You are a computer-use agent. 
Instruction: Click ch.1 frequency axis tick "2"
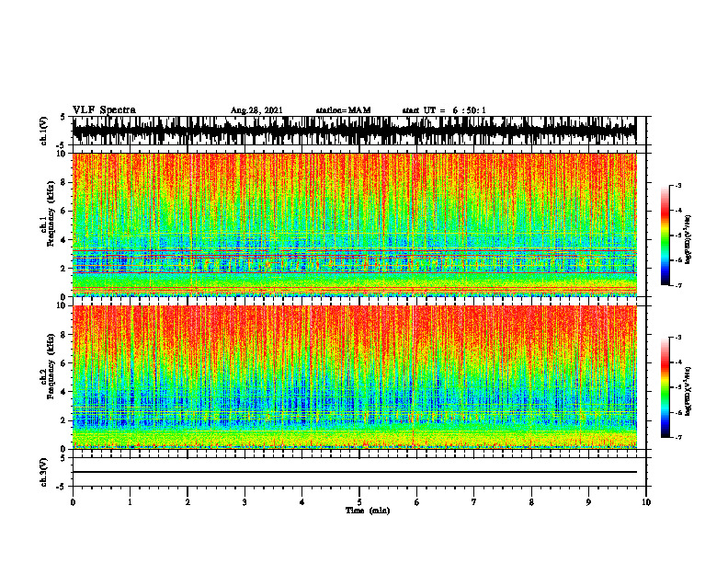tap(64, 269)
